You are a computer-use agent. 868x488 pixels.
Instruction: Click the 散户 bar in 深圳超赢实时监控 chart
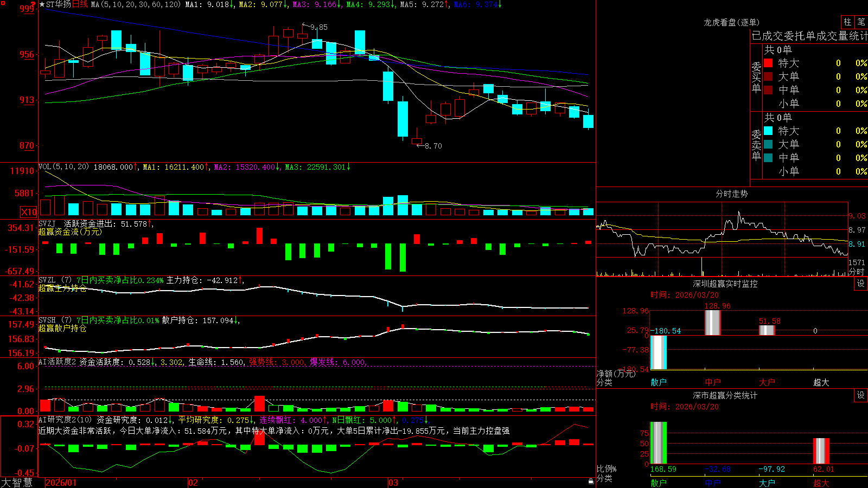pyautogui.click(x=658, y=352)
